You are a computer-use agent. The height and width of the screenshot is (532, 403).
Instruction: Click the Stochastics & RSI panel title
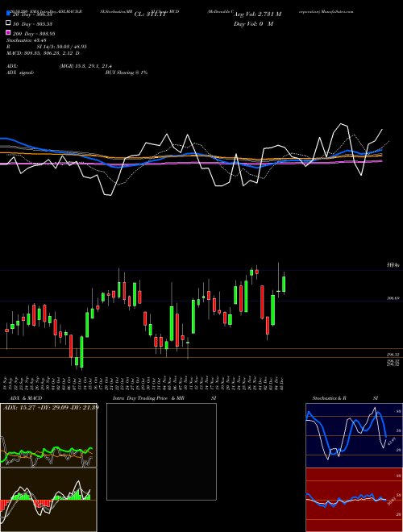[x=345, y=397]
